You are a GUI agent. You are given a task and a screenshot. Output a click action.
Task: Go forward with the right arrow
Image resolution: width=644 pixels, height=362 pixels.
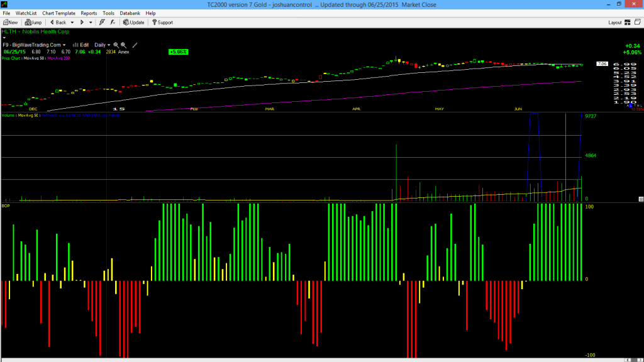pos(82,23)
